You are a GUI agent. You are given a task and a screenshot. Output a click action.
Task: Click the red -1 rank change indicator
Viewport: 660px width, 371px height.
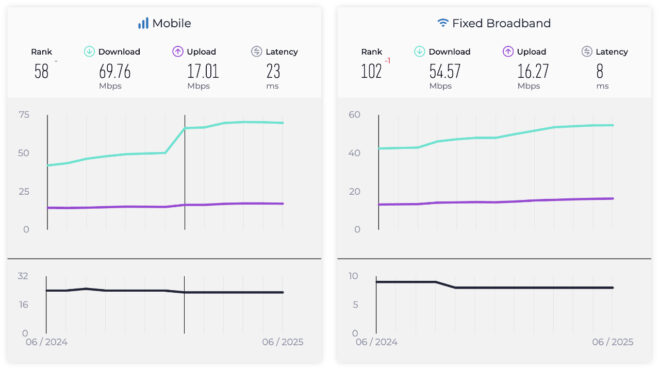point(388,61)
